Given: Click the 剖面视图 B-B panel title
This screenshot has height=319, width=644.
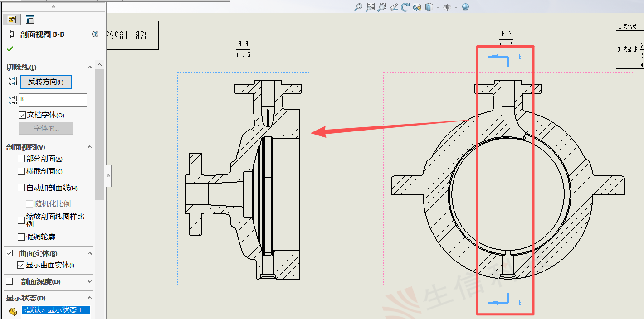Looking at the screenshot, I should point(42,34).
